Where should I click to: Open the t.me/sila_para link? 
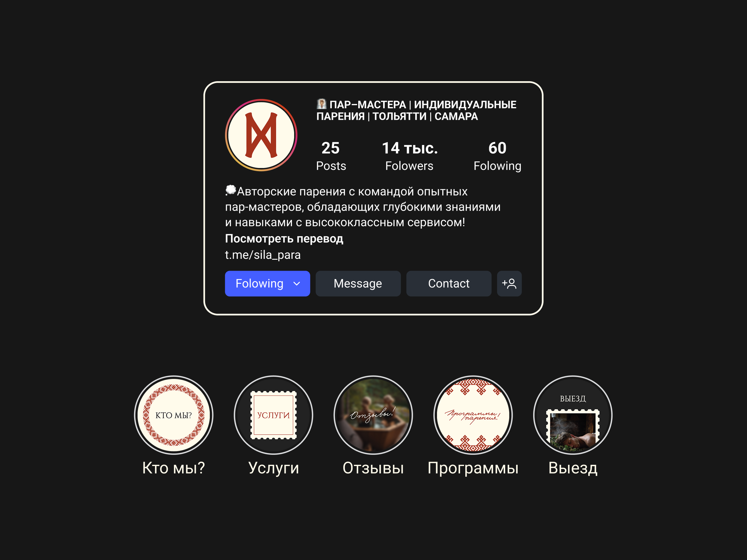point(263,255)
